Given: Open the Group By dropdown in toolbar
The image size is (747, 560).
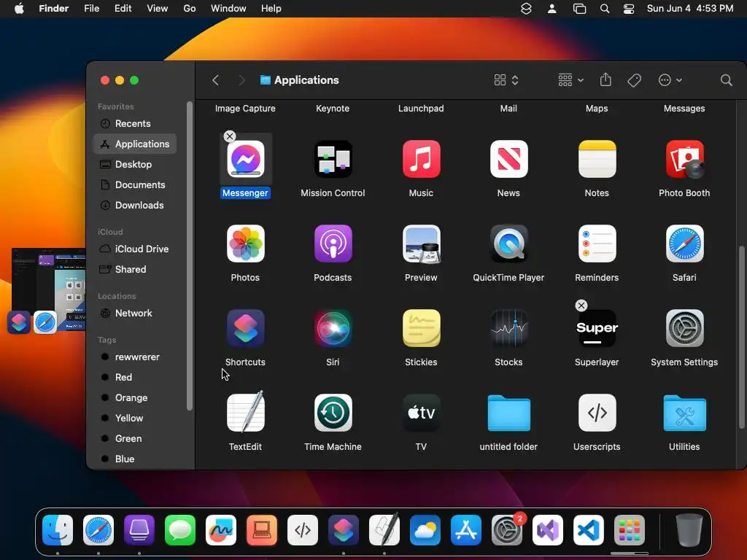Looking at the screenshot, I should click(570, 80).
